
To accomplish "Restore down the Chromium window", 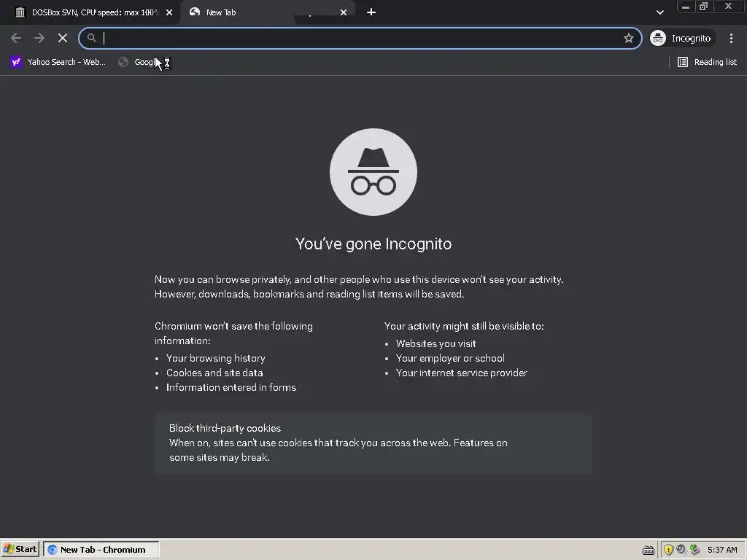I will coord(704,7).
